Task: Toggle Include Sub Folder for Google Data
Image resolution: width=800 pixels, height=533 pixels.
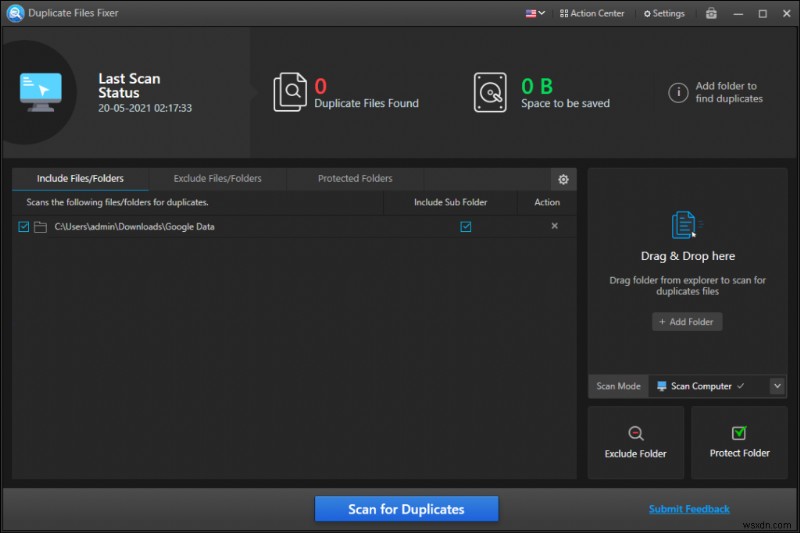Action: point(465,227)
